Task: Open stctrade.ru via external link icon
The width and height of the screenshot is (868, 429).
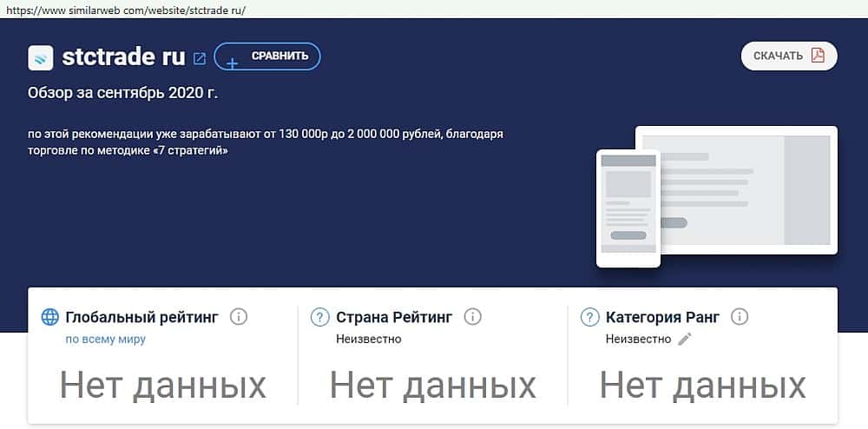Action: [x=200, y=58]
